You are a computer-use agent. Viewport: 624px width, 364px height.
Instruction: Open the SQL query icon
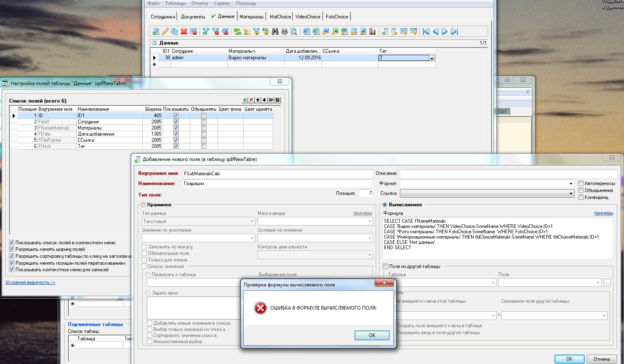[266, 31]
